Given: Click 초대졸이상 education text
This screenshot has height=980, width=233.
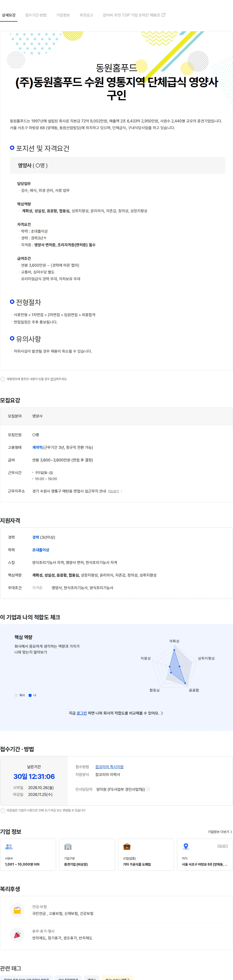Looking at the screenshot, I should point(41,550).
